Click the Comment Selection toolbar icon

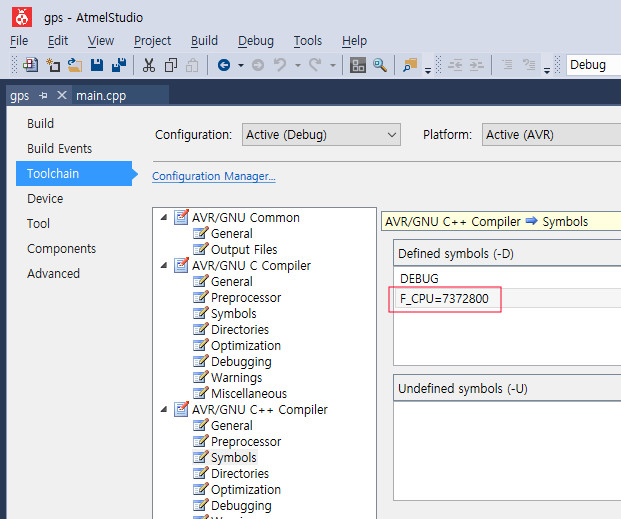(x=507, y=64)
